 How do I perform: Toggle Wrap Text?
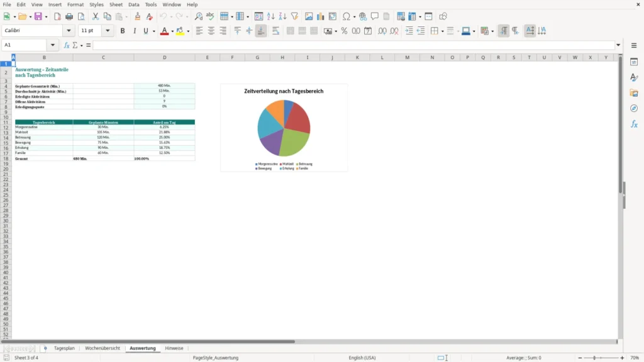pos(275,31)
